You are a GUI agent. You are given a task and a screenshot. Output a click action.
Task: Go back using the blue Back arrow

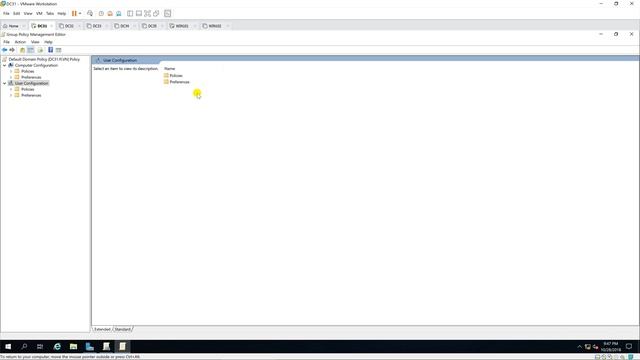click(x=4, y=50)
